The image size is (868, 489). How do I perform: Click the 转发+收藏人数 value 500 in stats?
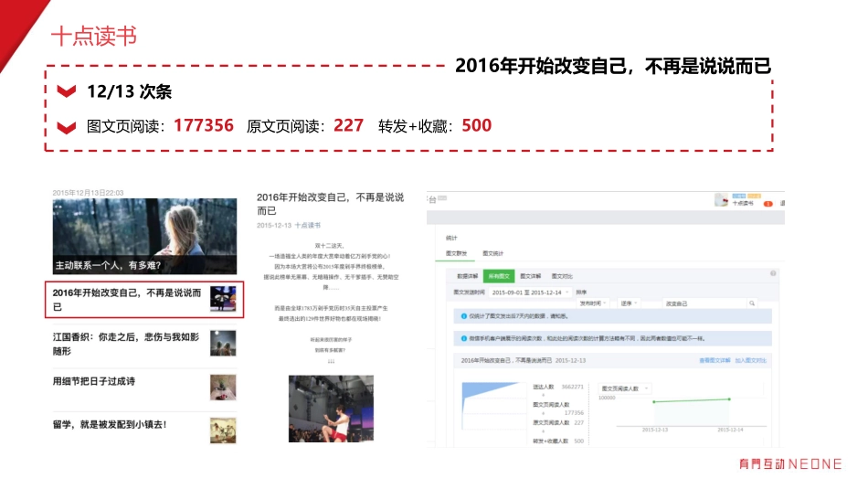tap(579, 441)
